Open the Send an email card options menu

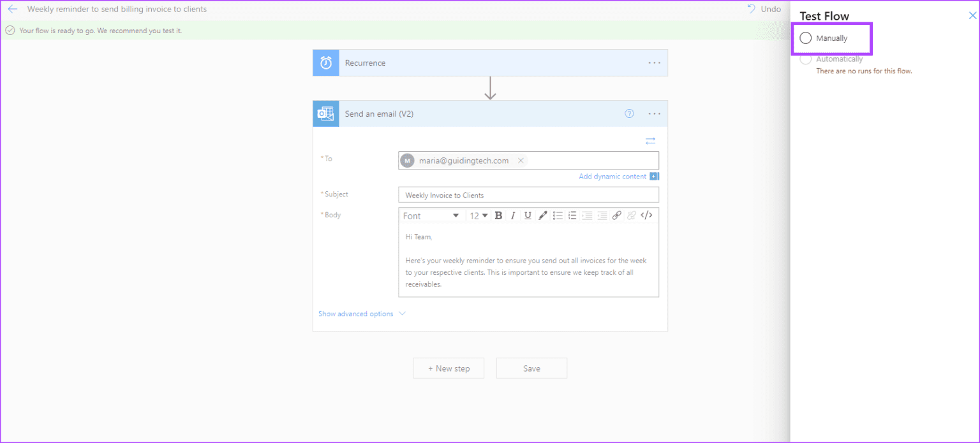pyautogui.click(x=654, y=113)
